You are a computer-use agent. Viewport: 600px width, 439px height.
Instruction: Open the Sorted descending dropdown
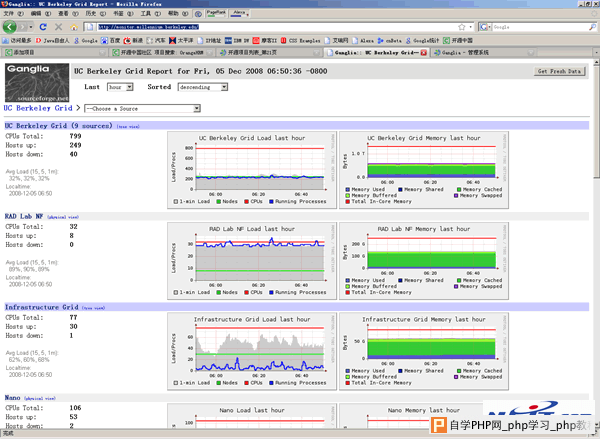(x=203, y=87)
